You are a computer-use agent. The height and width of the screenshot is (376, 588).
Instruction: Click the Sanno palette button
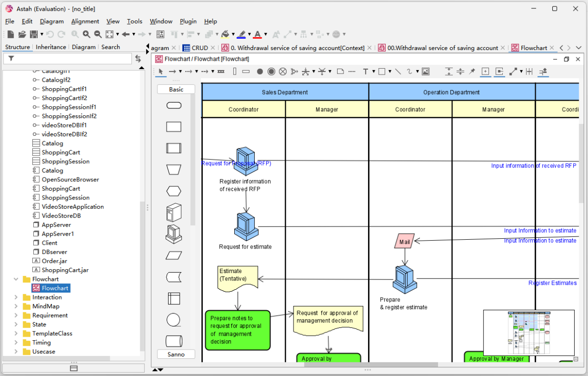click(x=176, y=354)
